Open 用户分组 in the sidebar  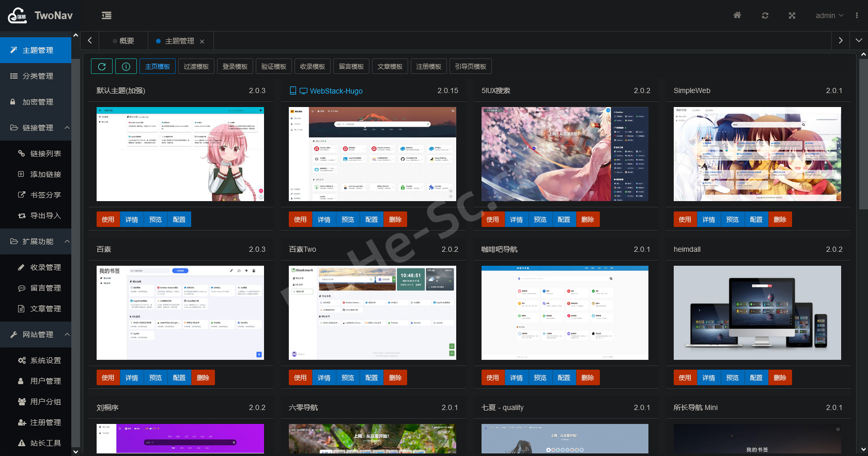[x=36, y=402]
